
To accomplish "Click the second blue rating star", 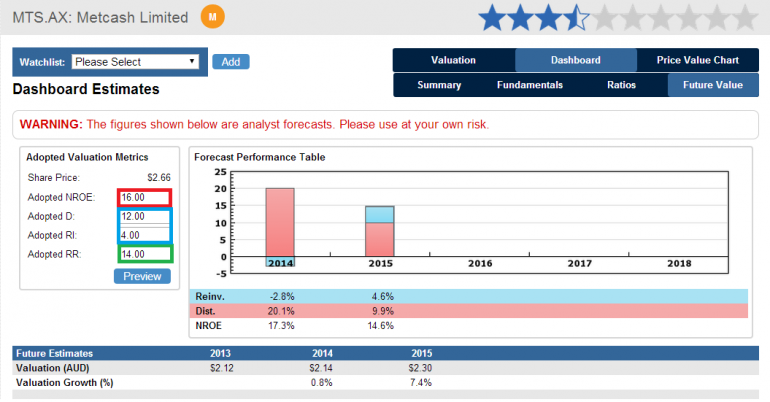I will pyautogui.click(x=520, y=17).
